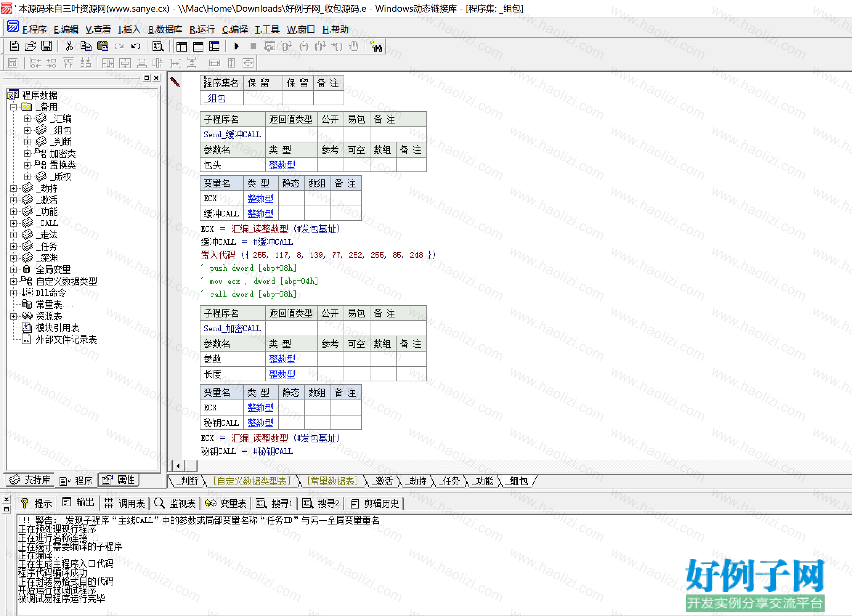852x616 pixels.
Task: Click the Copy toolbar icon
Action: 86,46
